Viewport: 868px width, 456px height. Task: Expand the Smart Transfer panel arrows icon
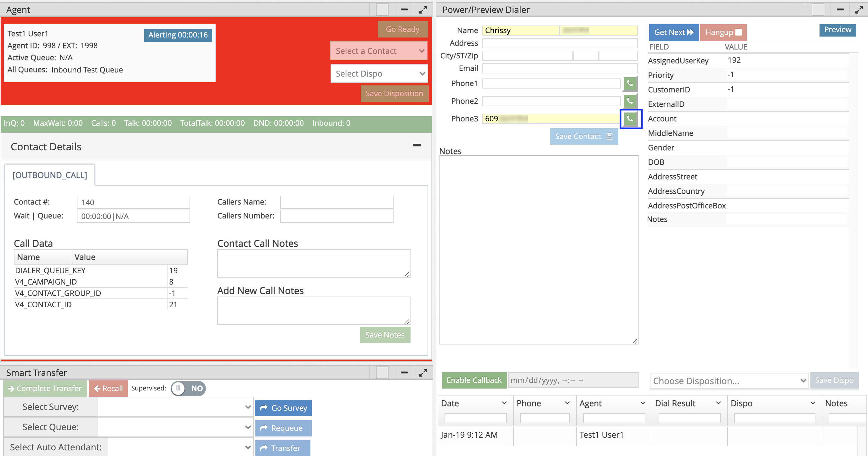coord(423,373)
